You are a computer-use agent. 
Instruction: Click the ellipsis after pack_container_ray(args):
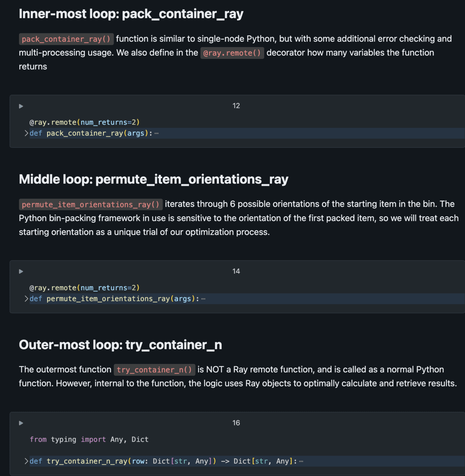pyautogui.click(x=157, y=133)
